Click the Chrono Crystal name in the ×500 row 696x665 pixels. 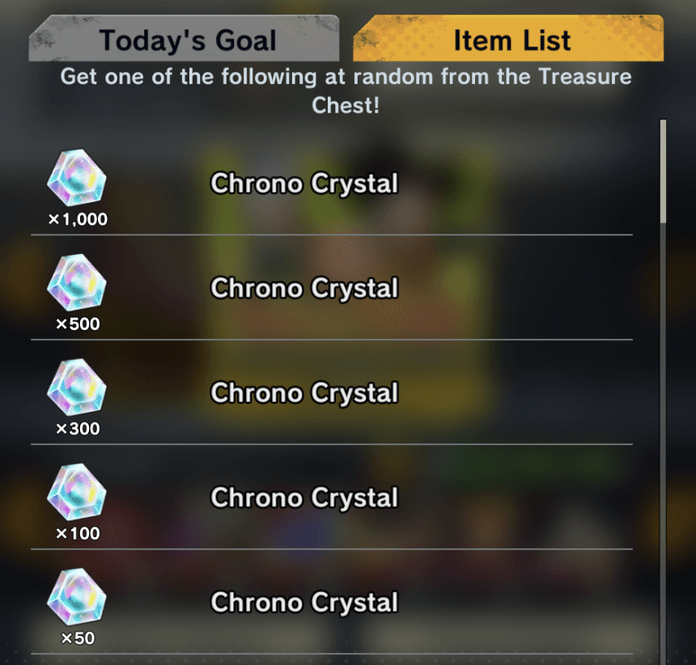pos(304,289)
